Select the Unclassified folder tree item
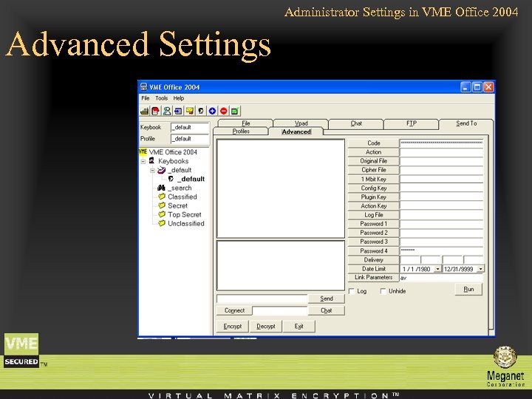Viewport: 532px width, 399px height. pos(186,224)
